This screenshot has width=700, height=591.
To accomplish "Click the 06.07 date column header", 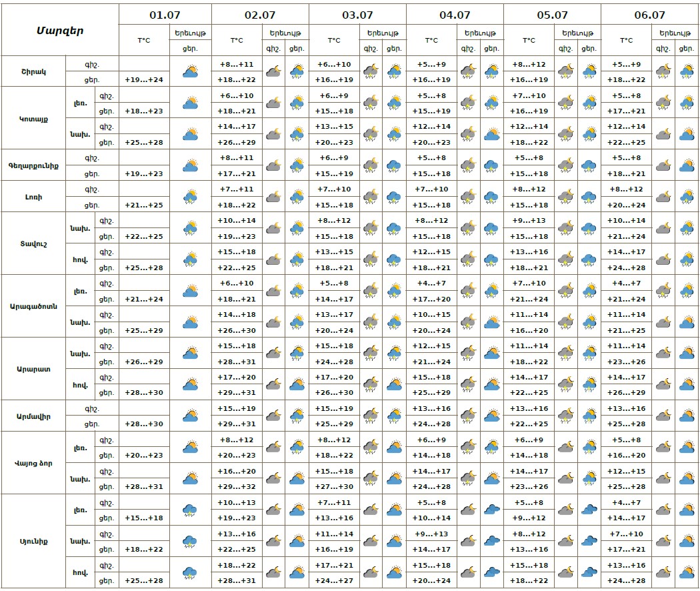I will pos(649,14).
